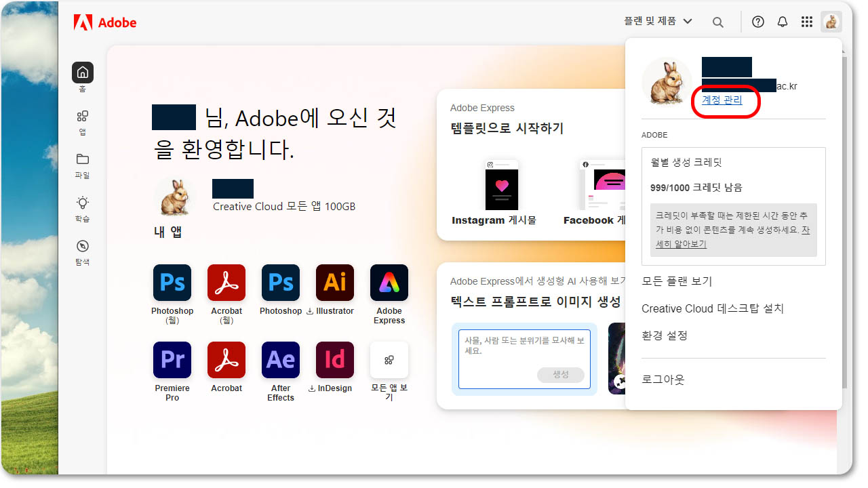
Task: Open the apps grid switcher icon
Action: pos(807,22)
